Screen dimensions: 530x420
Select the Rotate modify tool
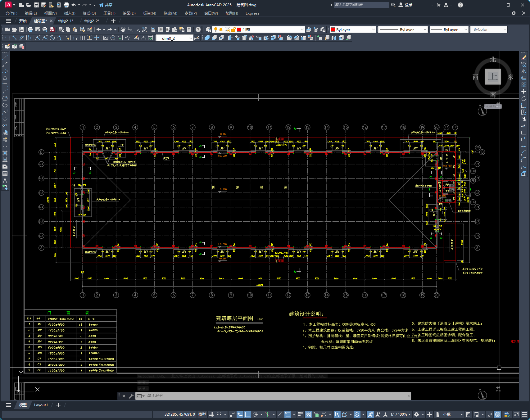pyautogui.click(x=524, y=98)
